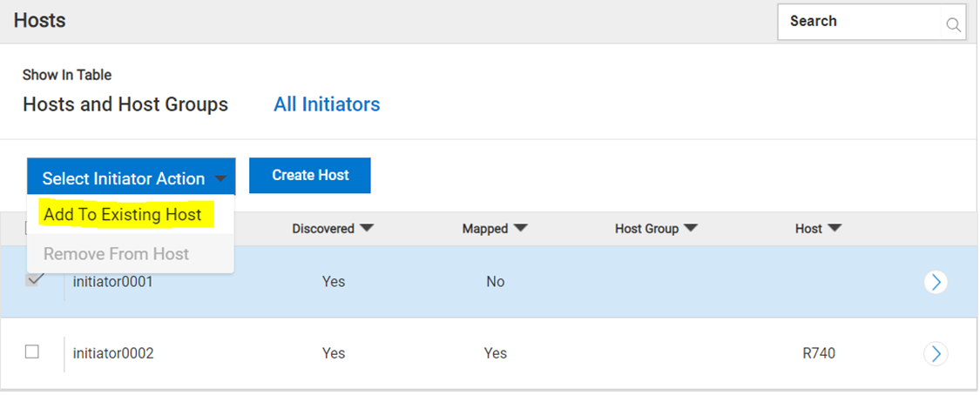Image resolution: width=980 pixels, height=395 pixels.
Task: Open details arrow for initiator0001
Action: click(x=936, y=282)
